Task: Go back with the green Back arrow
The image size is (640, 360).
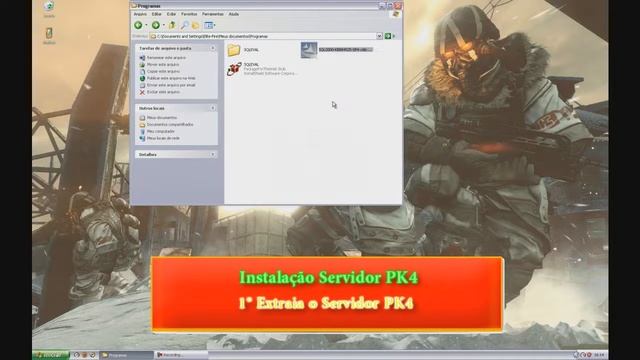Action: tap(138, 25)
